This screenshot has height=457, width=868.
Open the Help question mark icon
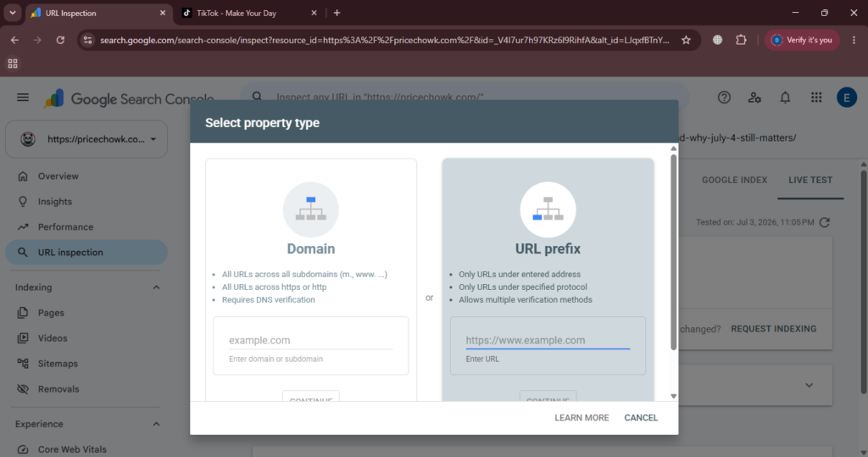724,98
